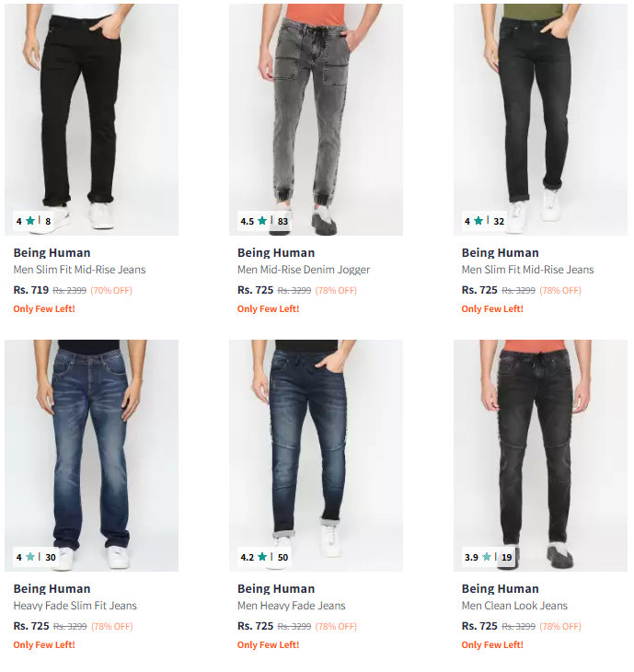634x672 pixels.
Task: Click Being Human brand above Men Clean Look Jeans
Action: click(500, 588)
